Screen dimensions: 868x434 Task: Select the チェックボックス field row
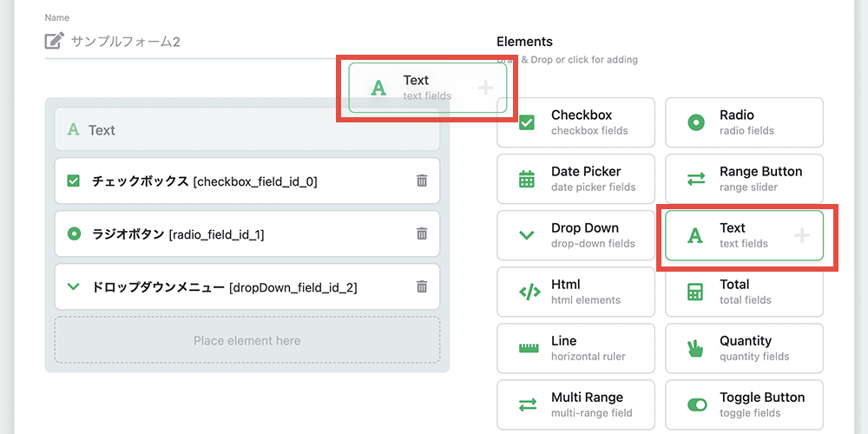point(247,181)
